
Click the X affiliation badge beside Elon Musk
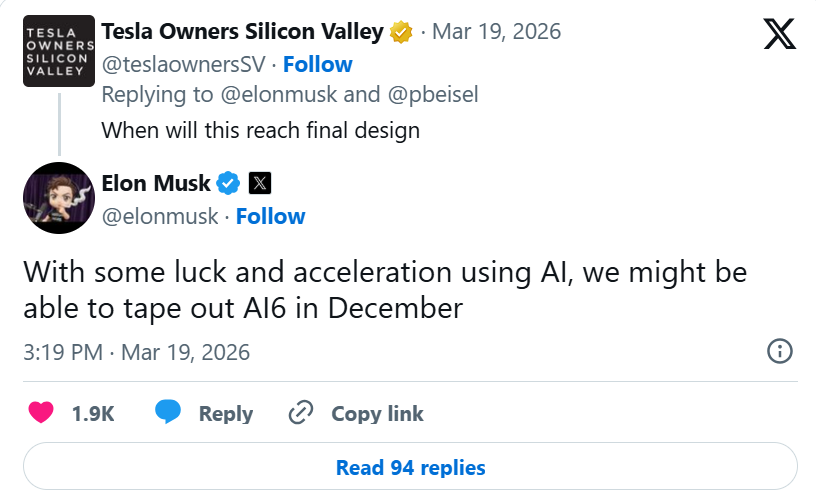pyautogui.click(x=259, y=183)
